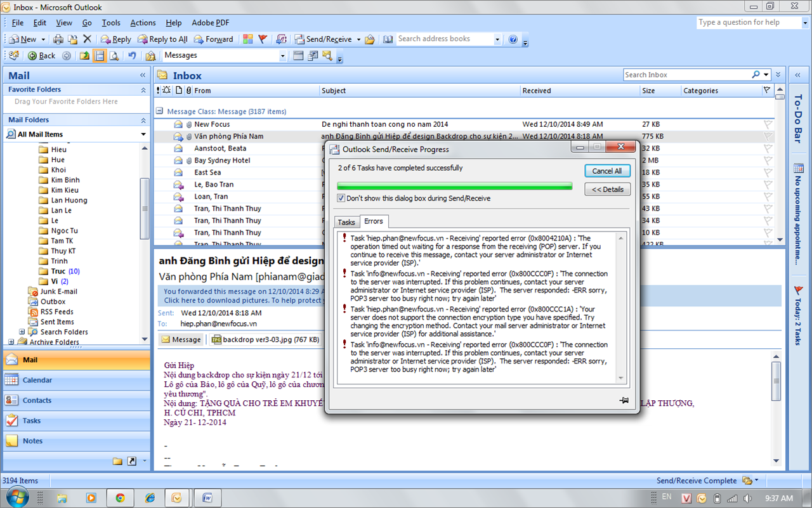This screenshot has height=508, width=812.
Task: Open the Actions menu
Action: 143,23
